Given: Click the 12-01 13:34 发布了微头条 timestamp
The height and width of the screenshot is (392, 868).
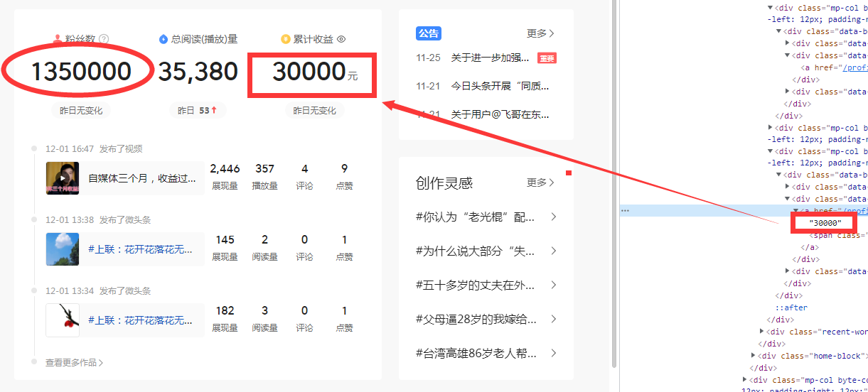Looking at the screenshot, I should (98, 291).
